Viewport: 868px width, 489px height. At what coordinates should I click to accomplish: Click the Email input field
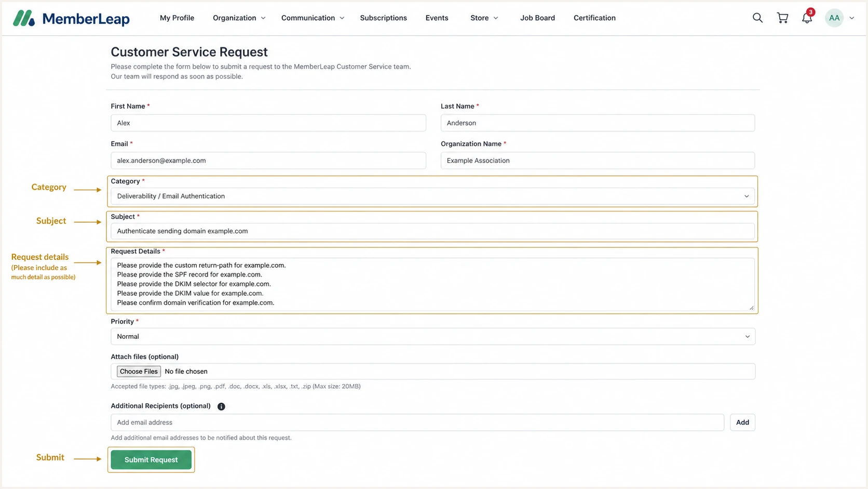coord(268,161)
